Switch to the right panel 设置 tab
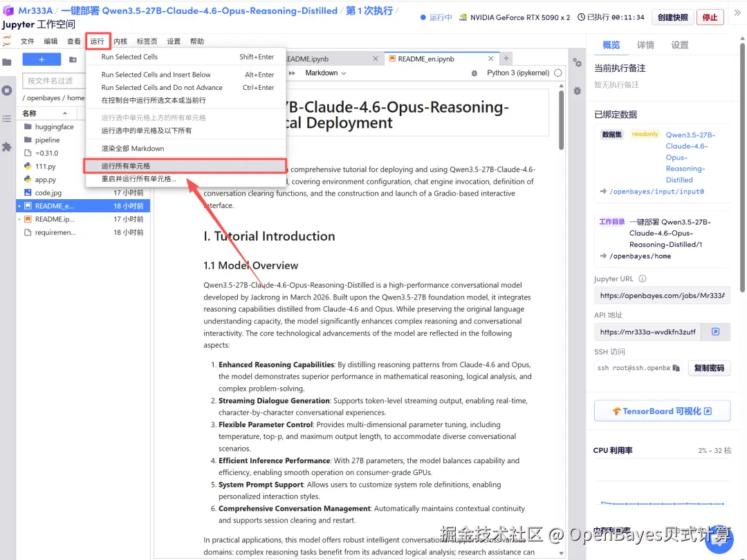 pos(680,45)
